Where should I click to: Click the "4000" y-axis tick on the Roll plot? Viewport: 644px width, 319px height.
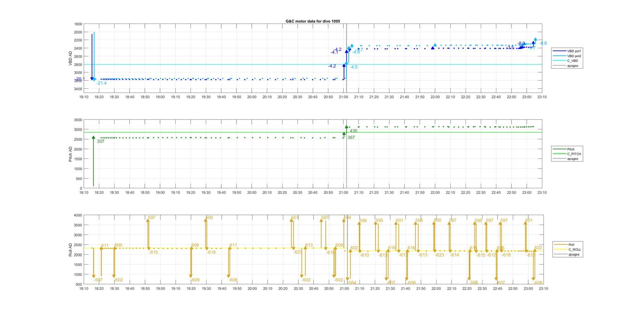pyautogui.click(x=78, y=215)
